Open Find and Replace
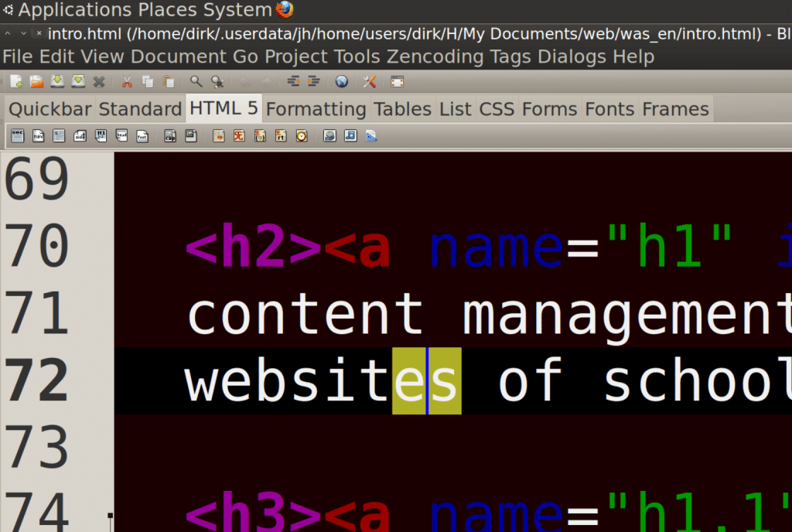Image resolution: width=792 pixels, height=532 pixels. pyautogui.click(x=217, y=81)
